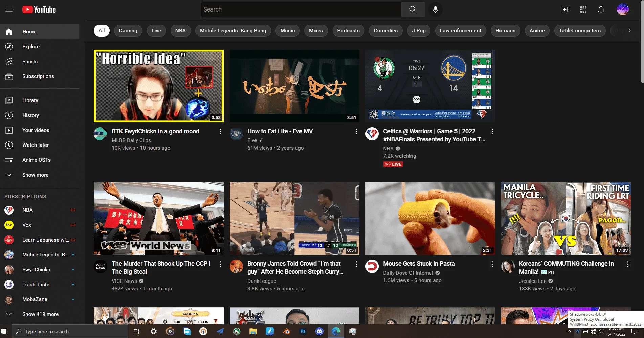The width and height of the screenshot is (644, 338).
Task: Open Shorts in the sidebar
Action: pos(40,62)
